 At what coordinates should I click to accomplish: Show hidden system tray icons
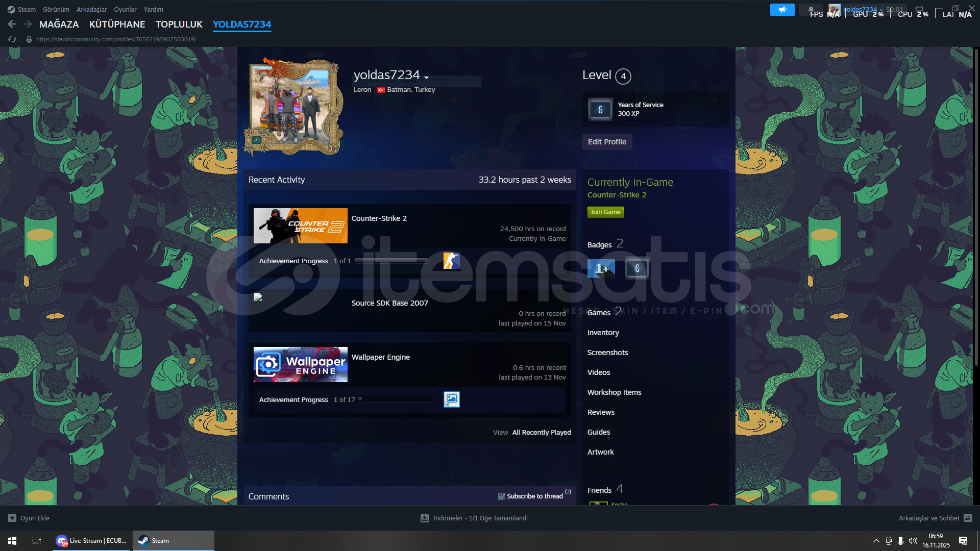pos(876,541)
